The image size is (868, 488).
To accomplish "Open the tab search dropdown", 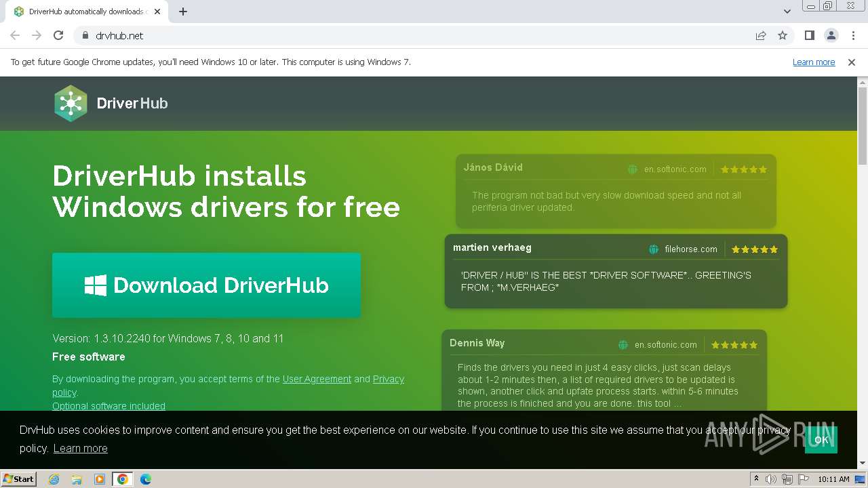I will 787,12.
